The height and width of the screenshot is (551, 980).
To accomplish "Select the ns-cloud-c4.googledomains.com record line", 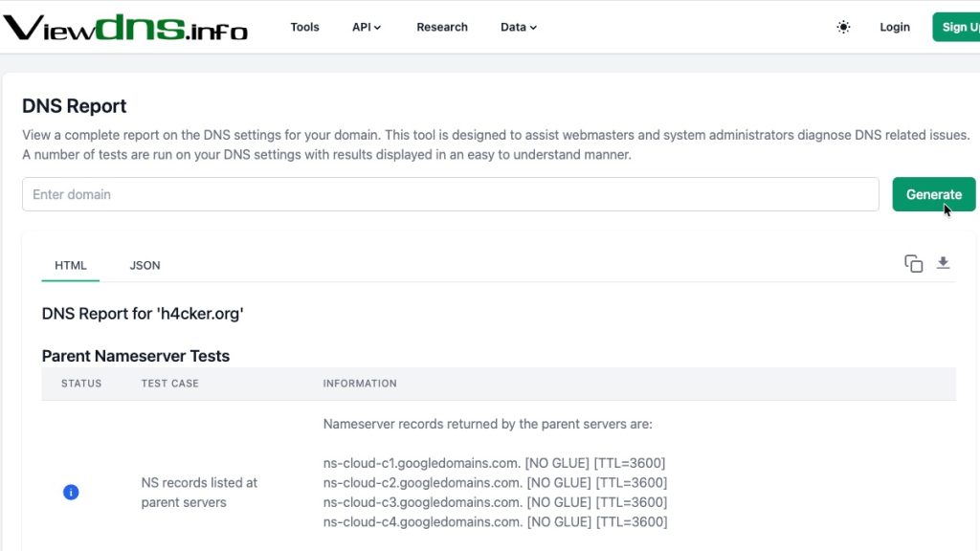I will pyautogui.click(x=495, y=521).
